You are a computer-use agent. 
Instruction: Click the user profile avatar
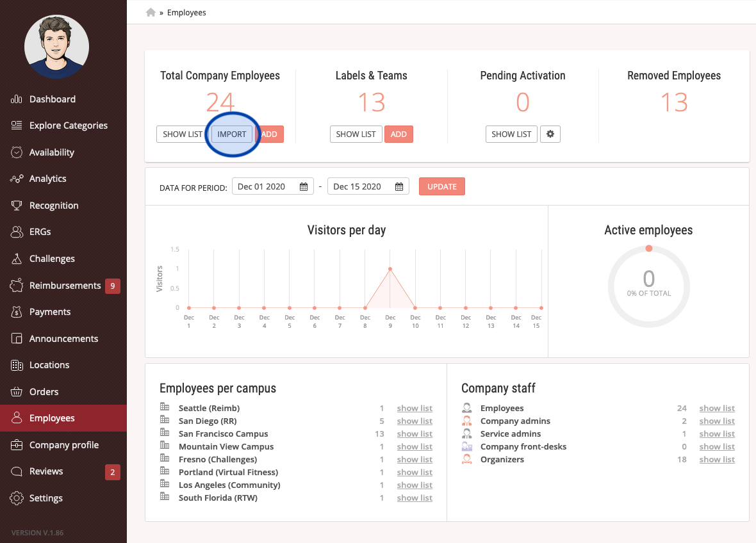click(56, 47)
